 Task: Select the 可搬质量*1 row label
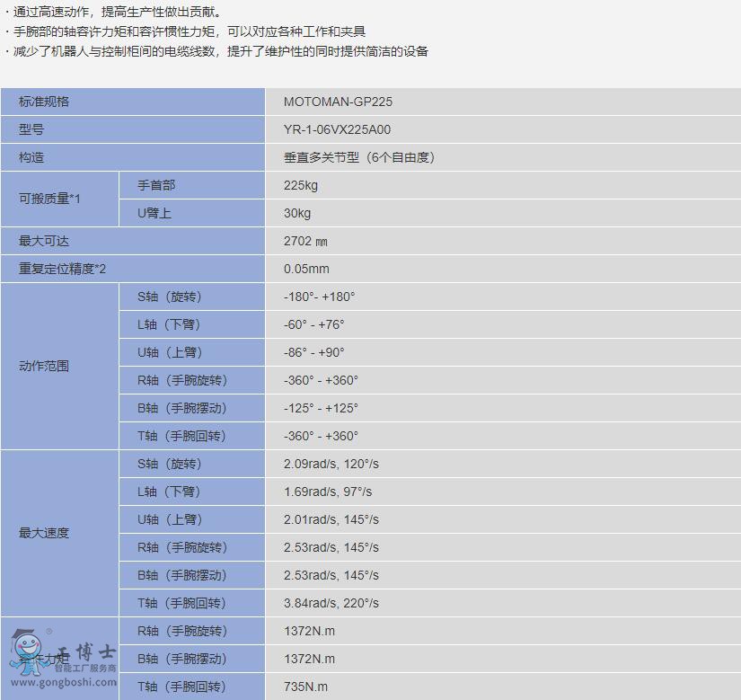tap(49, 199)
